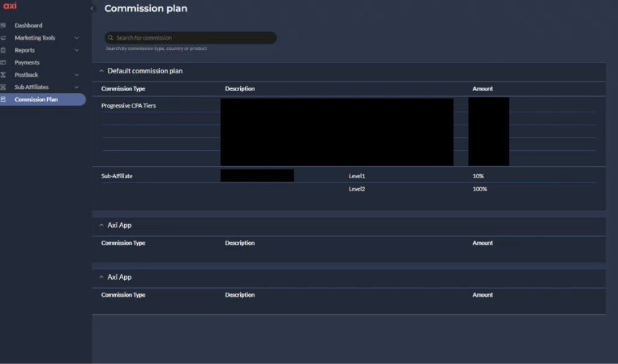The width and height of the screenshot is (618, 364).
Task: Go to the Payments page
Action: tap(27, 62)
